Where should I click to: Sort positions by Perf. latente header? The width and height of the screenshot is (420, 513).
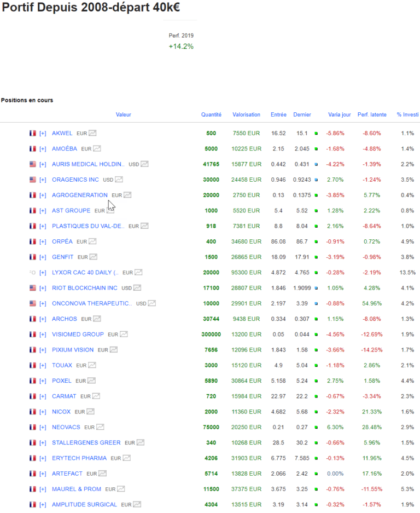click(372, 114)
